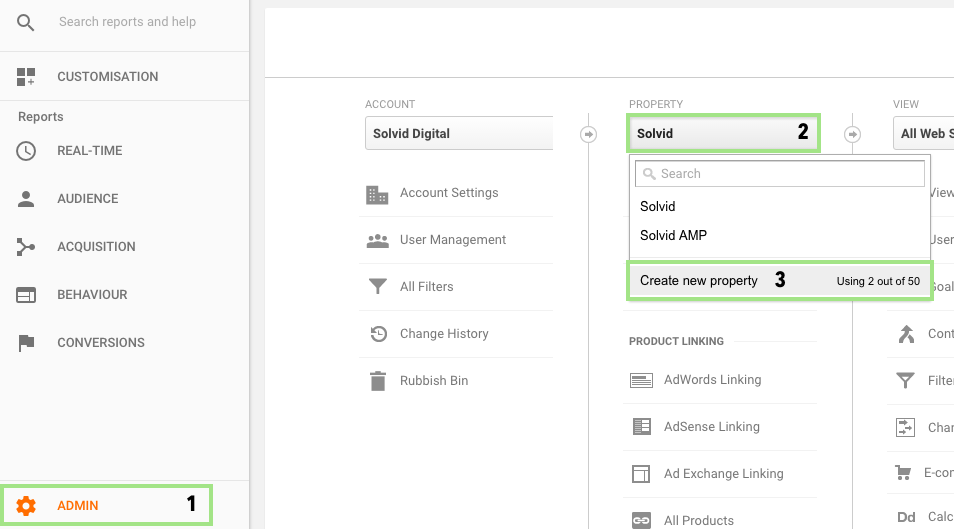The height and width of the screenshot is (529, 954).
Task: Click the All Products chain-link icon
Action: click(x=641, y=520)
